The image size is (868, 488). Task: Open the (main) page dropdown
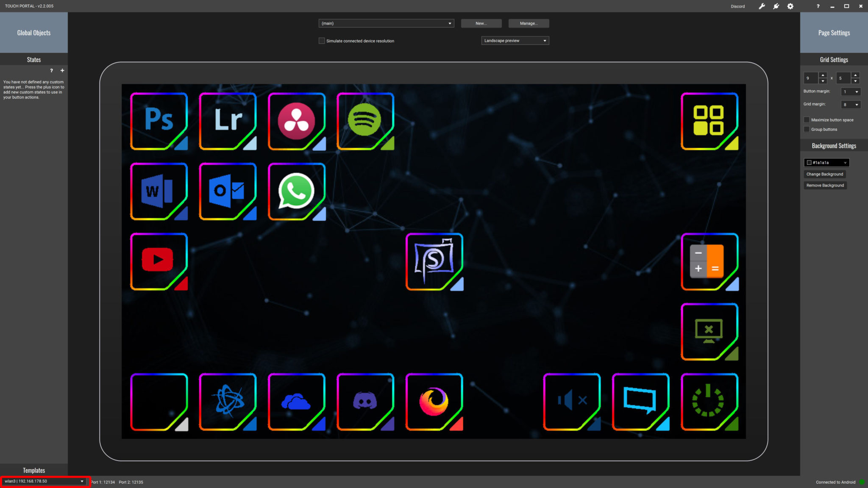tap(386, 23)
